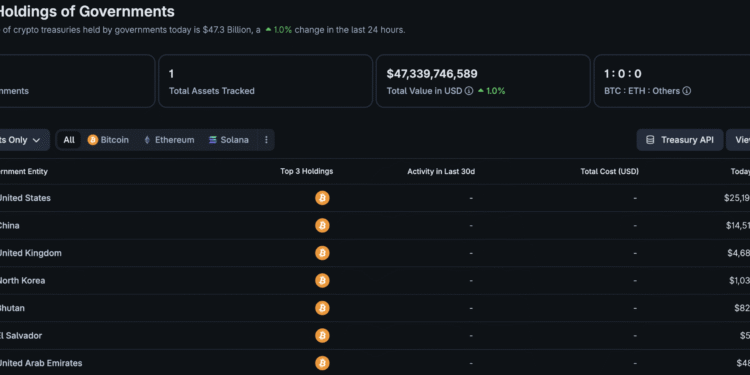
Task: Click the United Kingdom entity name
Action: point(30,253)
